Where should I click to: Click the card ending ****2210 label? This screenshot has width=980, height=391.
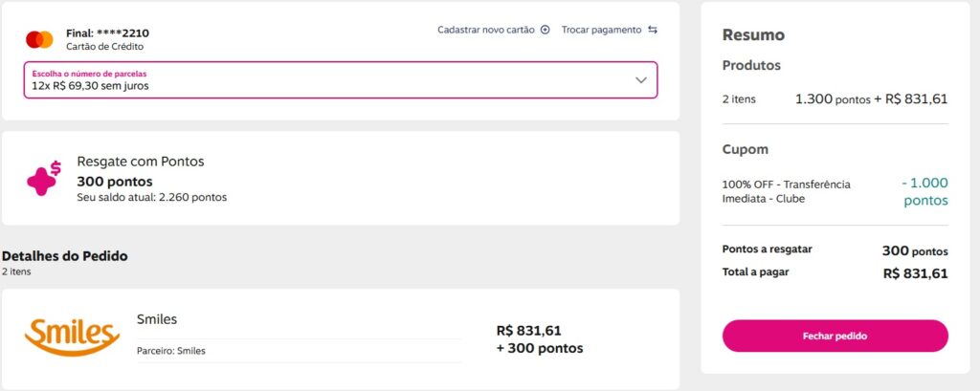coord(107,33)
